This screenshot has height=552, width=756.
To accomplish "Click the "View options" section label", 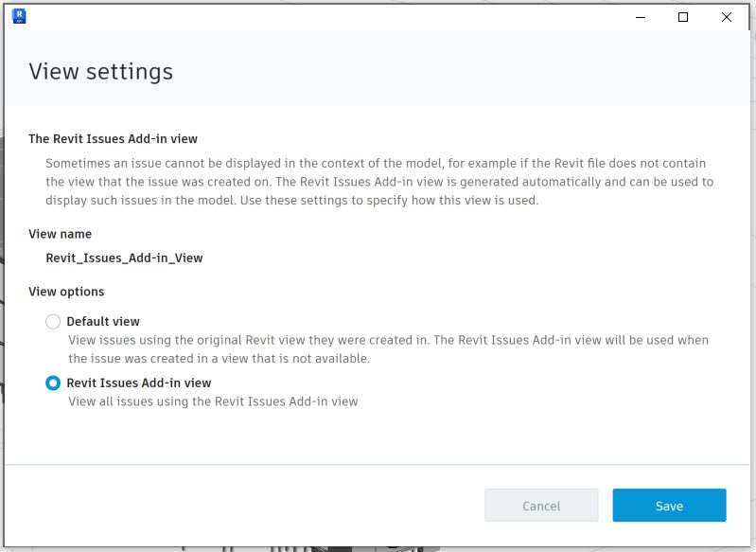I will (66, 292).
